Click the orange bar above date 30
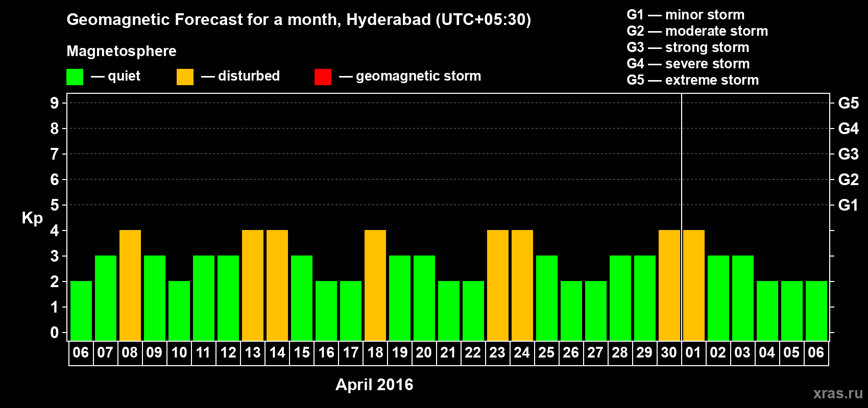Screen dimensions: 868x408 (669, 286)
